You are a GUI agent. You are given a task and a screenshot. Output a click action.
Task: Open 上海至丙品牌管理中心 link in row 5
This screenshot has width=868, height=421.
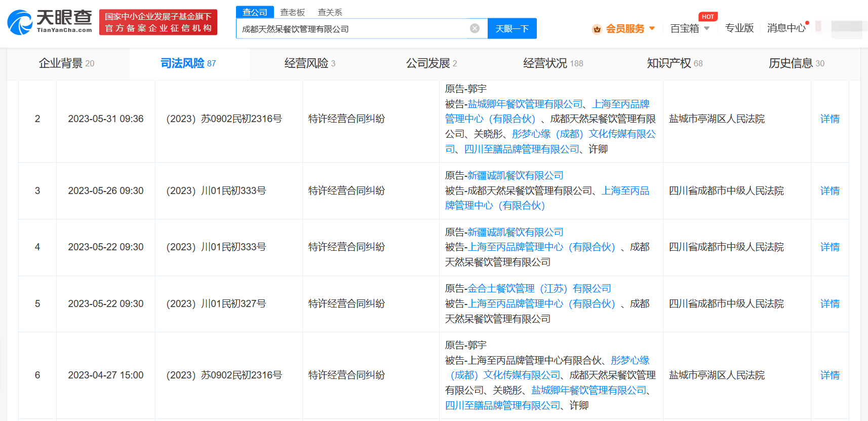pyautogui.click(x=542, y=304)
